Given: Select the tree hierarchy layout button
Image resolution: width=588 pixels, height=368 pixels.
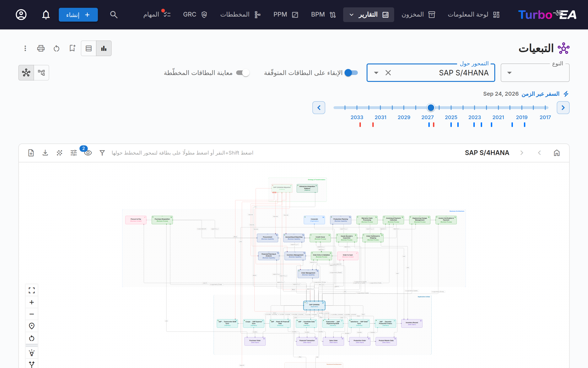Looking at the screenshot, I should pos(42,72).
